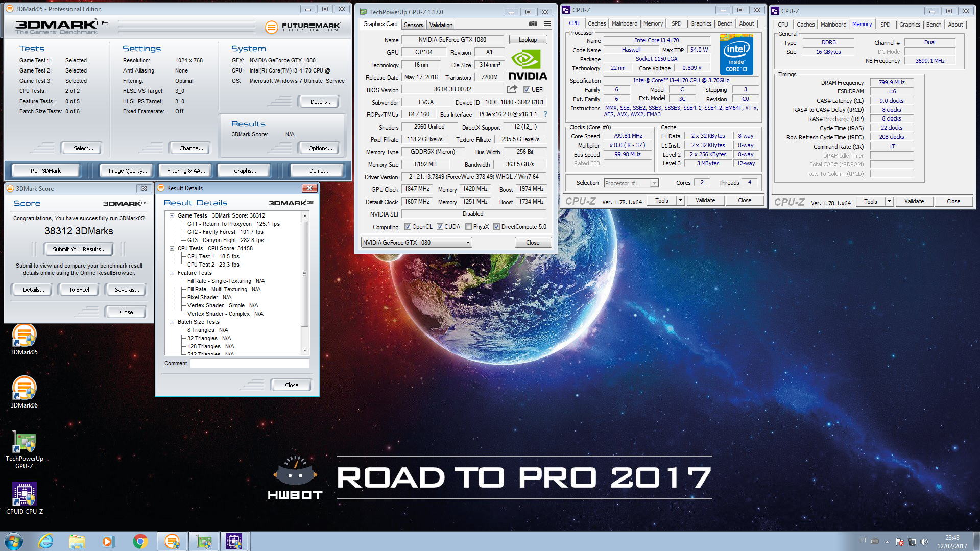Click the PT language indicator in the taskbar
Image resolution: width=980 pixels, height=551 pixels.
point(863,540)
